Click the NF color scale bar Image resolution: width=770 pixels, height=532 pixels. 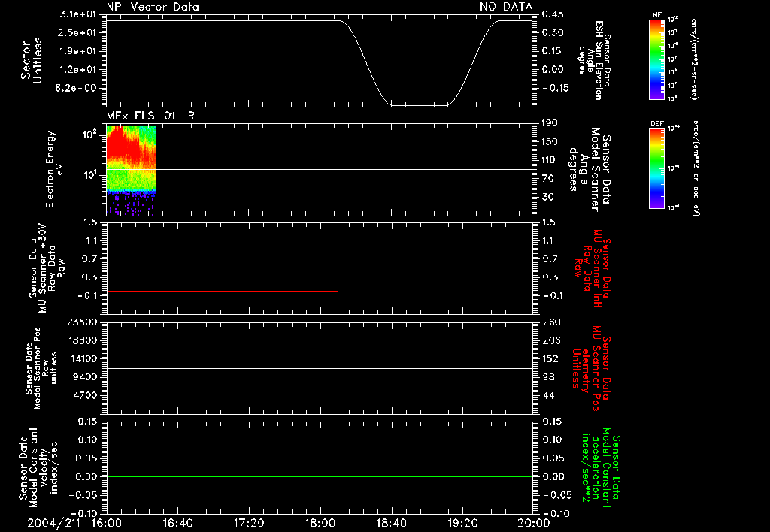(656, 59)
